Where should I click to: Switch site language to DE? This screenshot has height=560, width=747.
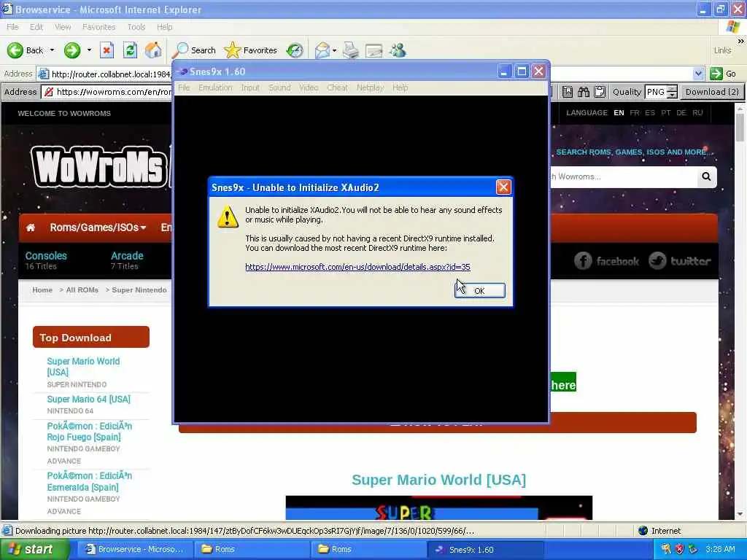pos(681,113)
